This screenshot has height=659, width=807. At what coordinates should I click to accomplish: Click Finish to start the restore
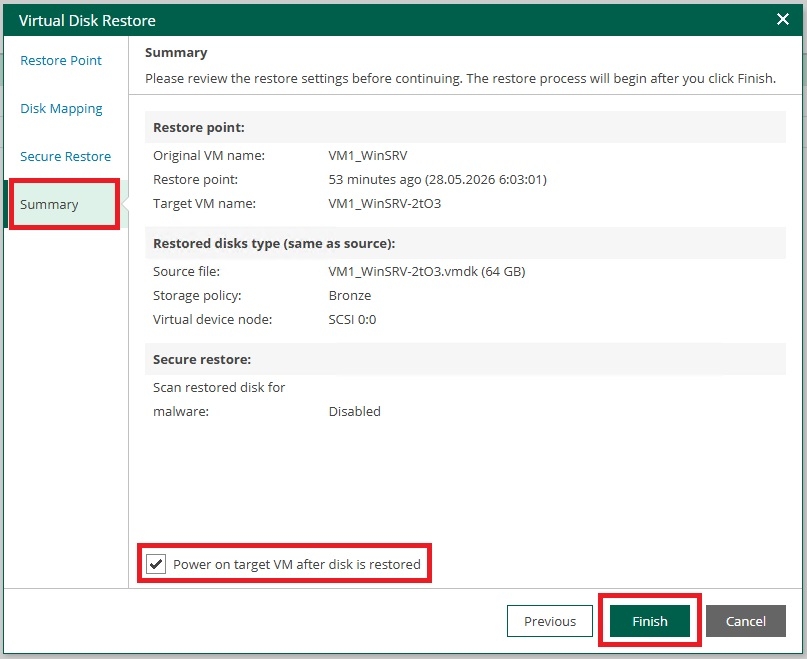(x=650, y=621)
